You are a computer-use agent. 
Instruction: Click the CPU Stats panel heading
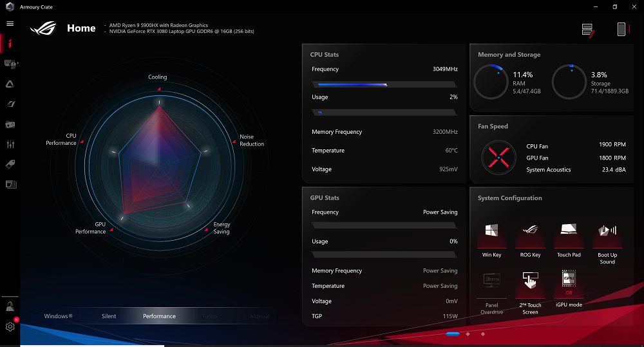pyautogui.click(x=325, y=54)
